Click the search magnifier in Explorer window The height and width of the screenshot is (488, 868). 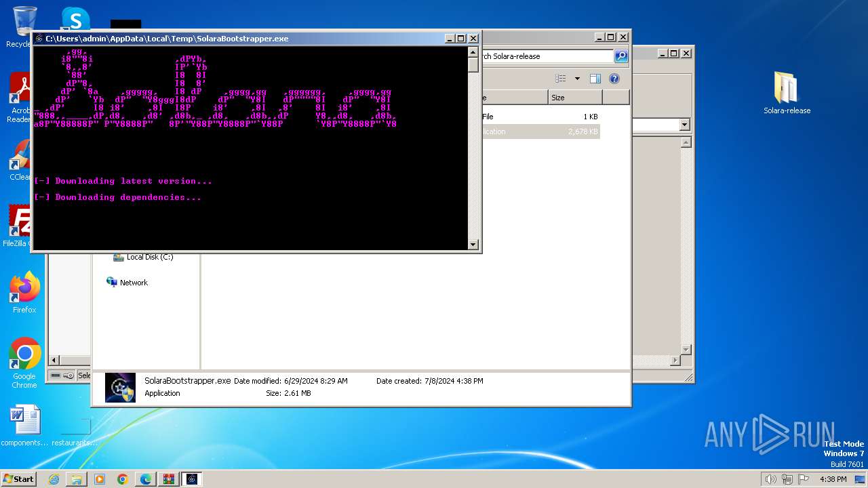[620, 56]
